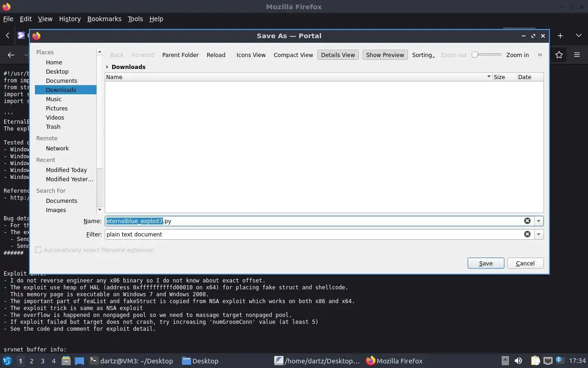The width and height of the screenshot is (588, 368).
Task: Toggle the Details View mode
Action: [338, 55]
